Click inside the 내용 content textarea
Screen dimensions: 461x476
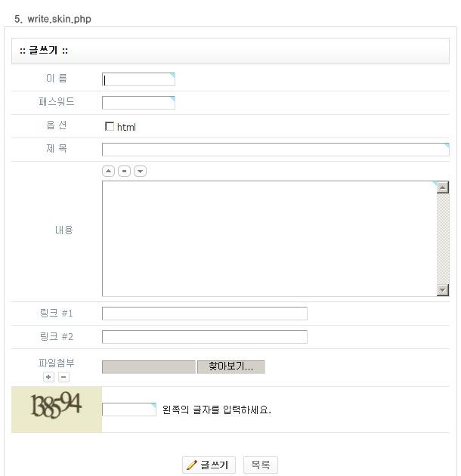(269, 239)
